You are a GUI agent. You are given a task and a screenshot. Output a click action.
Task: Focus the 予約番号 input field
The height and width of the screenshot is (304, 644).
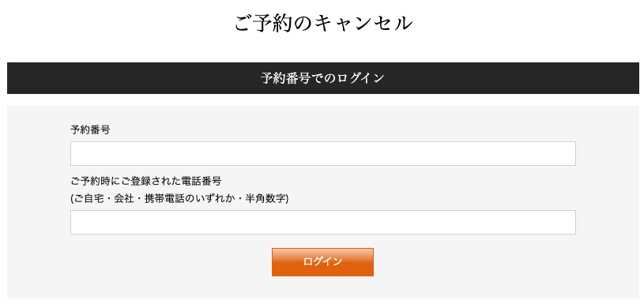(x=323, y=153)
